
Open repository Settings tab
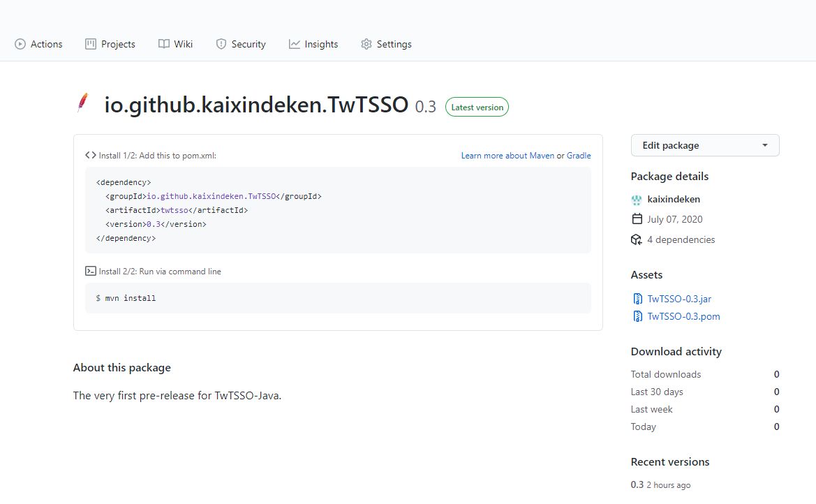386,44
